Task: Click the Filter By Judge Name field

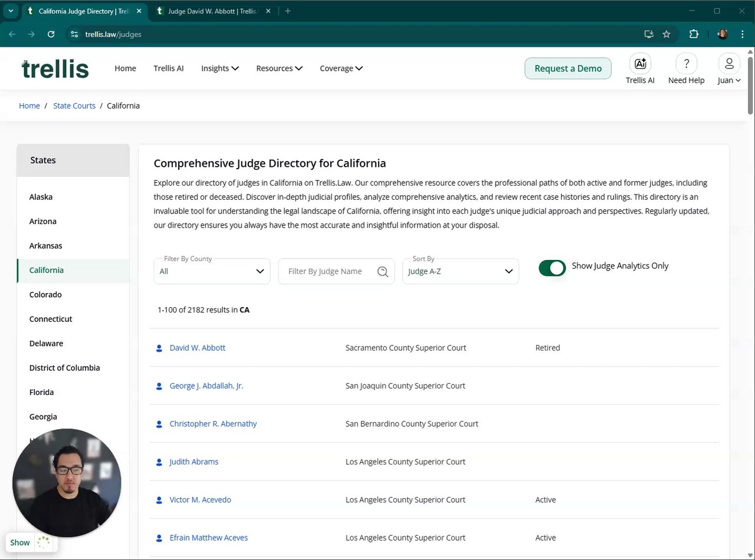Action: [x=325, y=271]
